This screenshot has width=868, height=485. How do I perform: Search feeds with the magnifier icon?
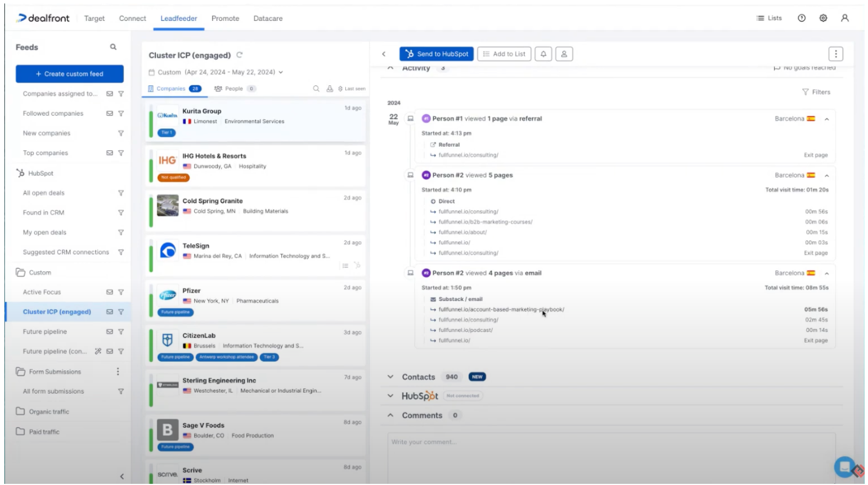pos(113,47)
